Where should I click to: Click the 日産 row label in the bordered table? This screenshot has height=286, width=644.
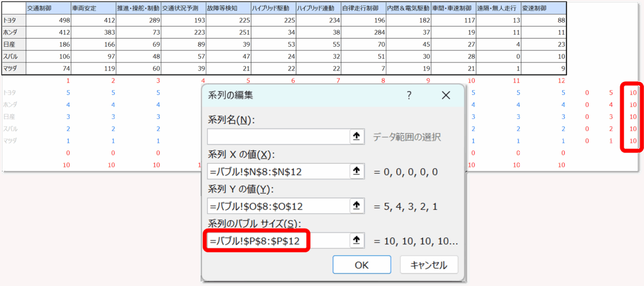[x=14, y=44]
